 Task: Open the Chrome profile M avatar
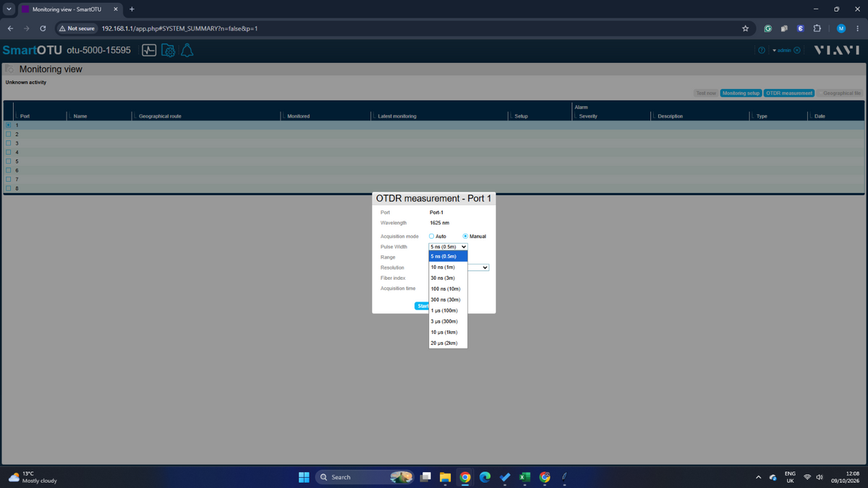point(841,29)
